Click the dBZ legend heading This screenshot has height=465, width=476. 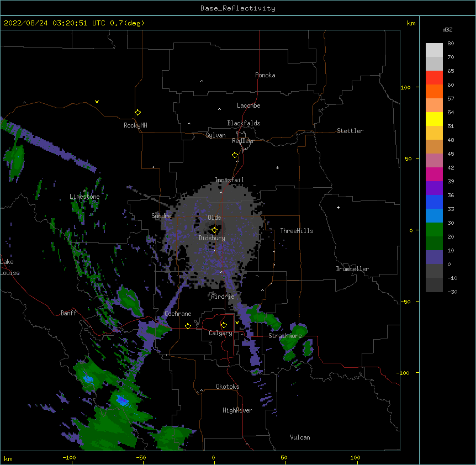[447, 29]
